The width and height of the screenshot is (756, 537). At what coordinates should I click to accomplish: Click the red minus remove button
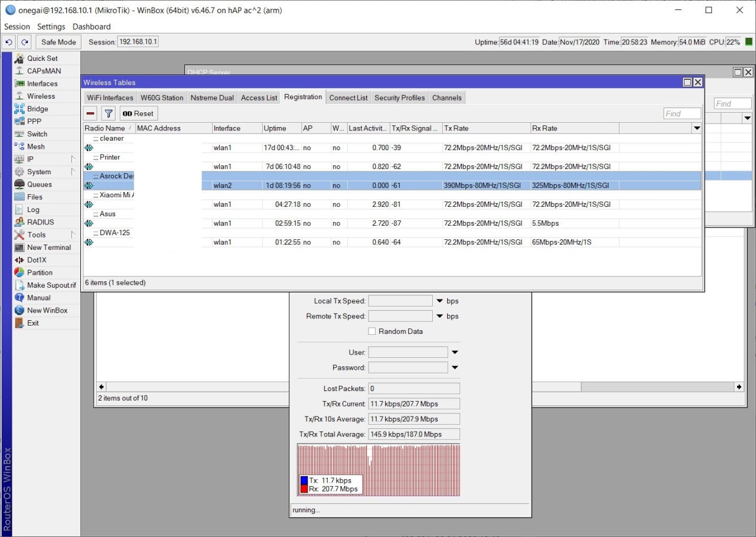[90, 113]
